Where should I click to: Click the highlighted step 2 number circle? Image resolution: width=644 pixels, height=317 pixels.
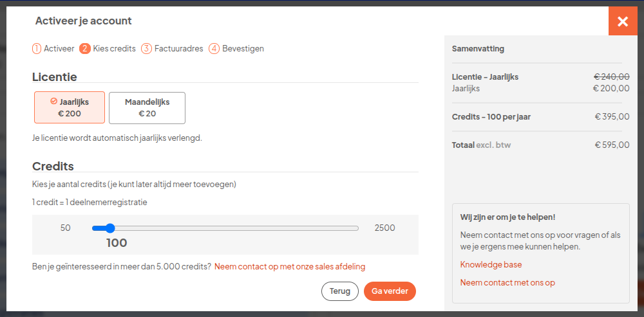tap(85, 48)
